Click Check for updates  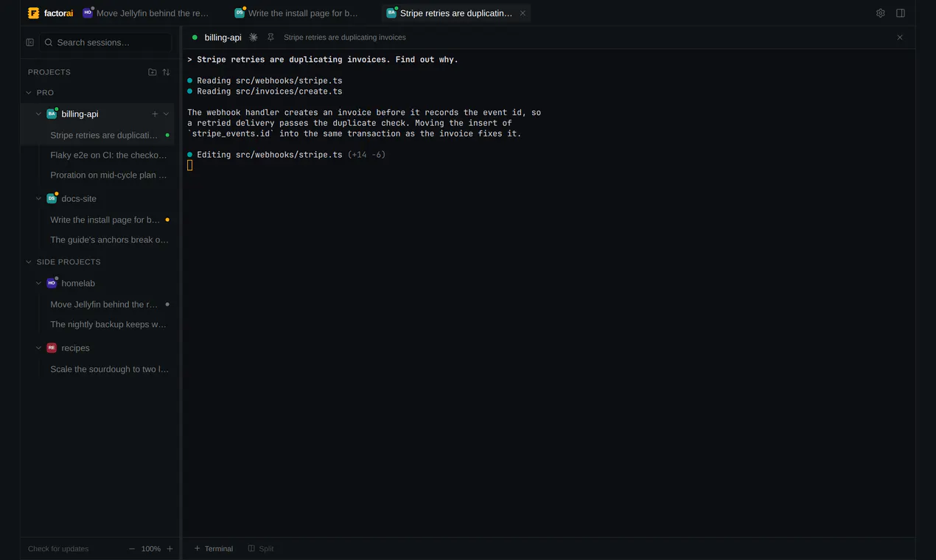(x=58, y=549)
